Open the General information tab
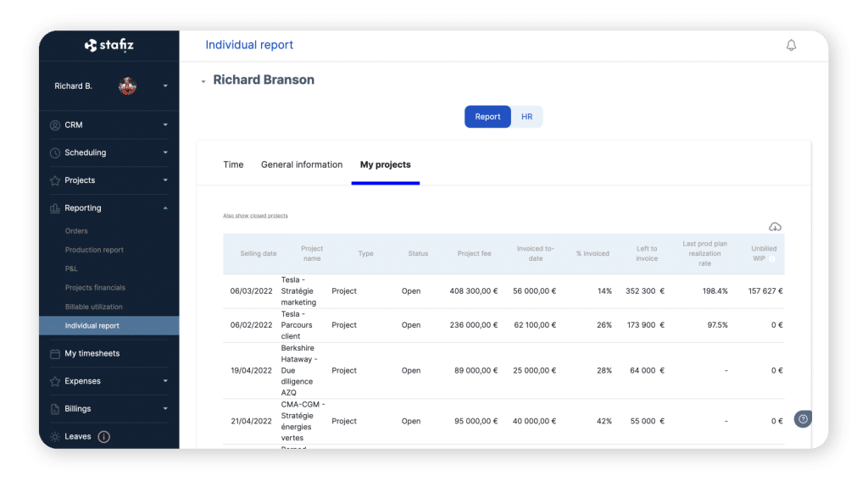The height and width of the screenshot is (481, 868). click(302, 165)
